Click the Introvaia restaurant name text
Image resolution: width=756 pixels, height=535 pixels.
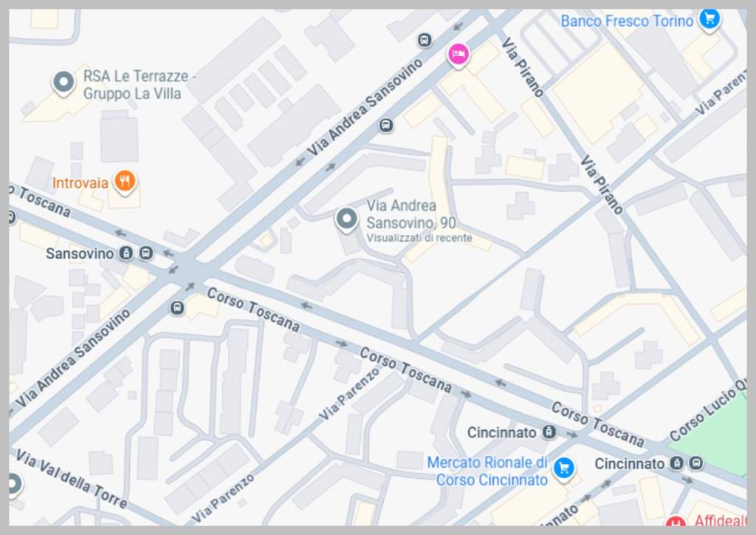[80, 183]
